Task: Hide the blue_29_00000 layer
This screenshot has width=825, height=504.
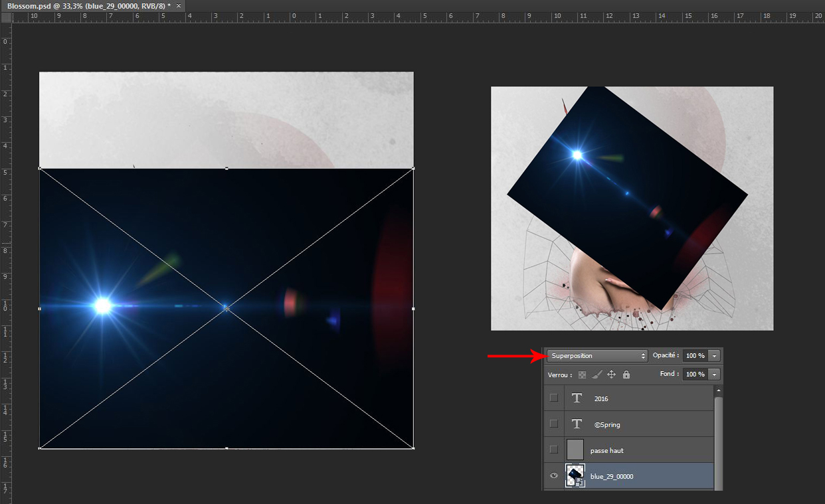Action: point(554,476)
